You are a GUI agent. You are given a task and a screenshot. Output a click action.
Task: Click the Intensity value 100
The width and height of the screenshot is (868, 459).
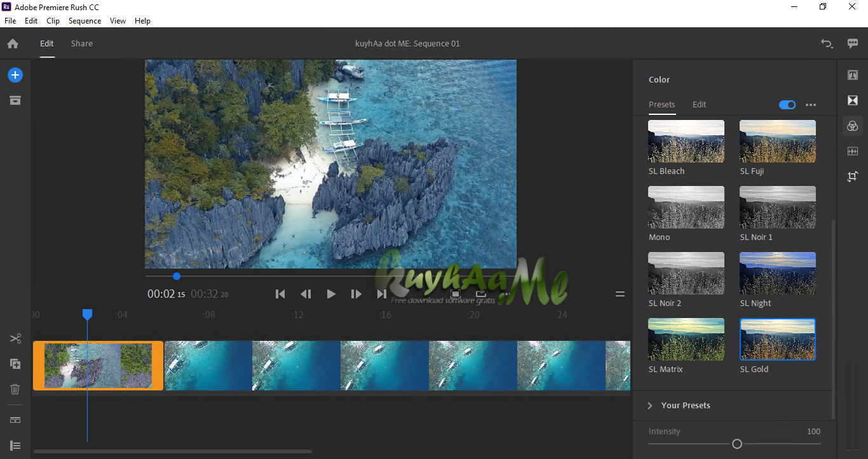click(813, 432)
